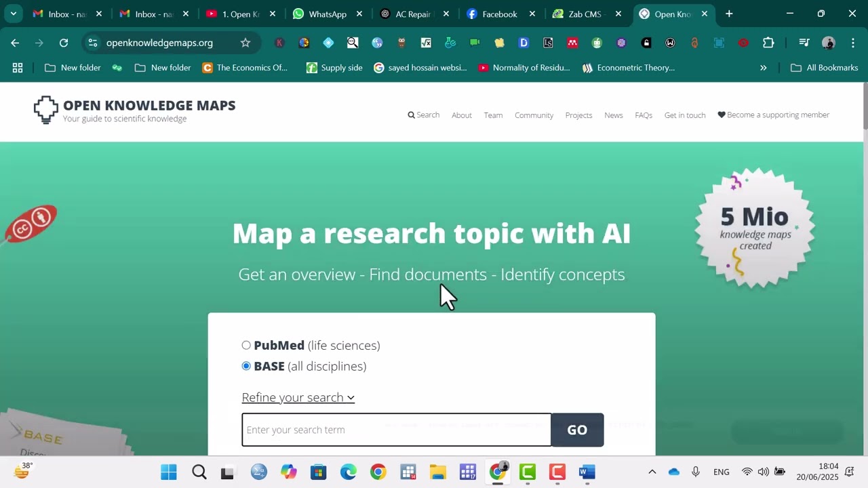Screen dimensions: 868x488
Task: Click the red Creative Commons badge
Action: 31,224
